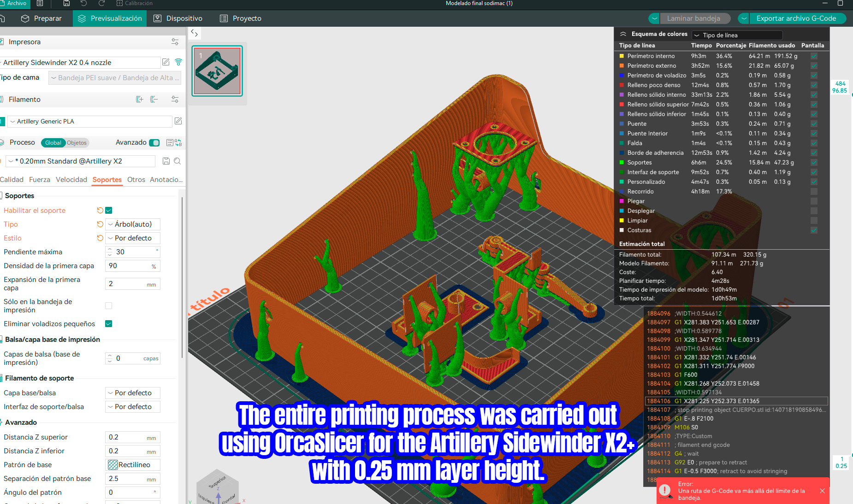Open the Esquema de colores Tipo de línea dropdown

(x=737, y=35)
